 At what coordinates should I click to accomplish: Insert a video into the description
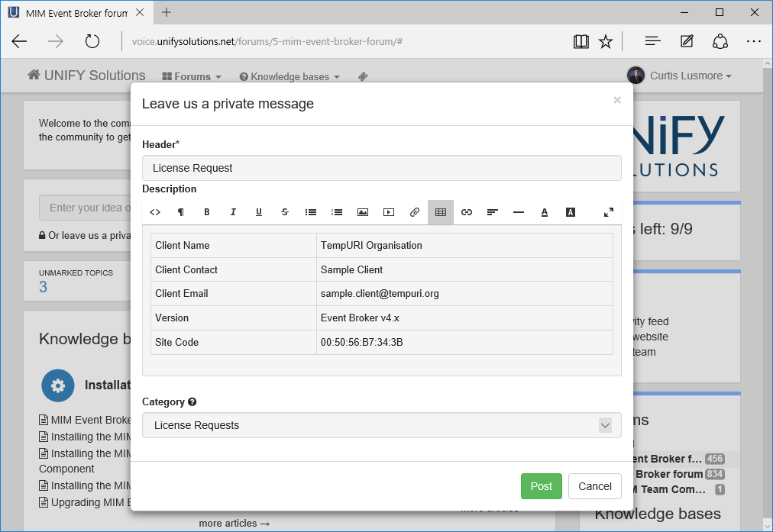(x=389, y=212)
